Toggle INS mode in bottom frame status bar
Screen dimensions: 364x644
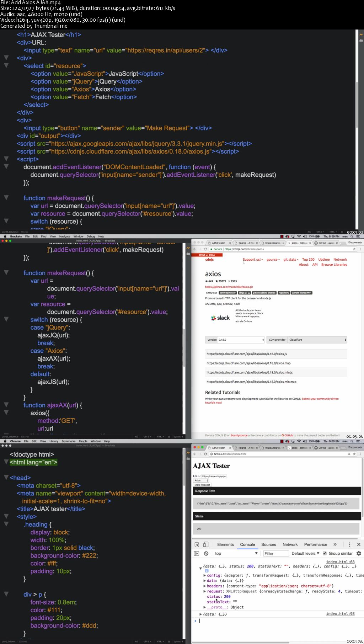pyautogui.click(x=136, y=642)
